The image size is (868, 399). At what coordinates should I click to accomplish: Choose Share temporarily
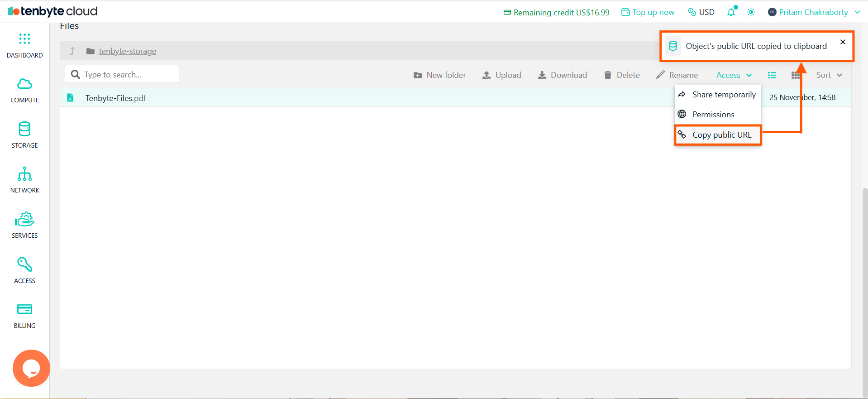pos(717,95)
